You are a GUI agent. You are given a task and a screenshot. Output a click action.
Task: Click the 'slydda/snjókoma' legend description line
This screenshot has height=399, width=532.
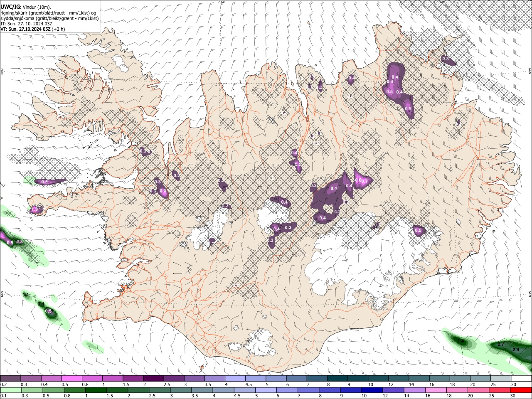(49, 18)
